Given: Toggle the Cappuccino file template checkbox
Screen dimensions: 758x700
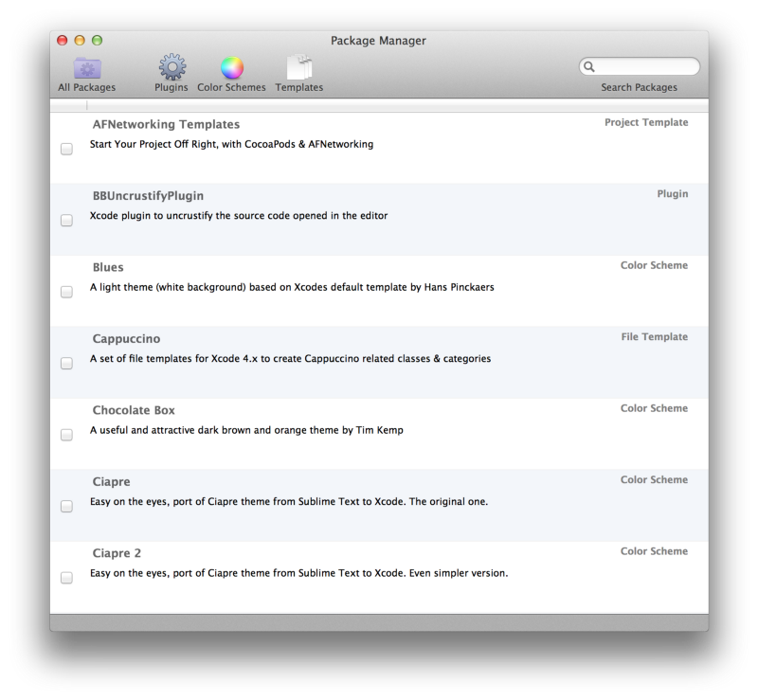Looking at the screenshot, I should 66,363.
